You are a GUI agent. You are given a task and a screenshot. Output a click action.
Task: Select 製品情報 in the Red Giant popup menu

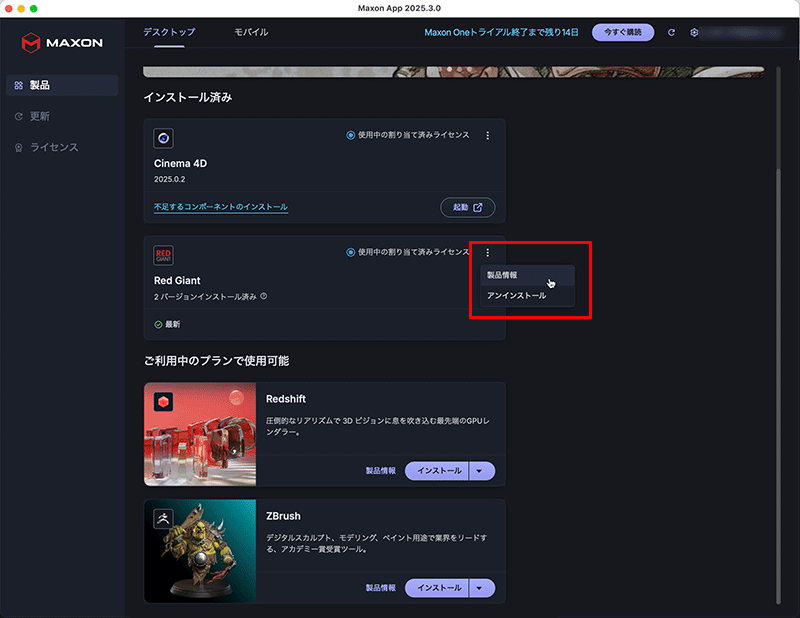(502, 275)
